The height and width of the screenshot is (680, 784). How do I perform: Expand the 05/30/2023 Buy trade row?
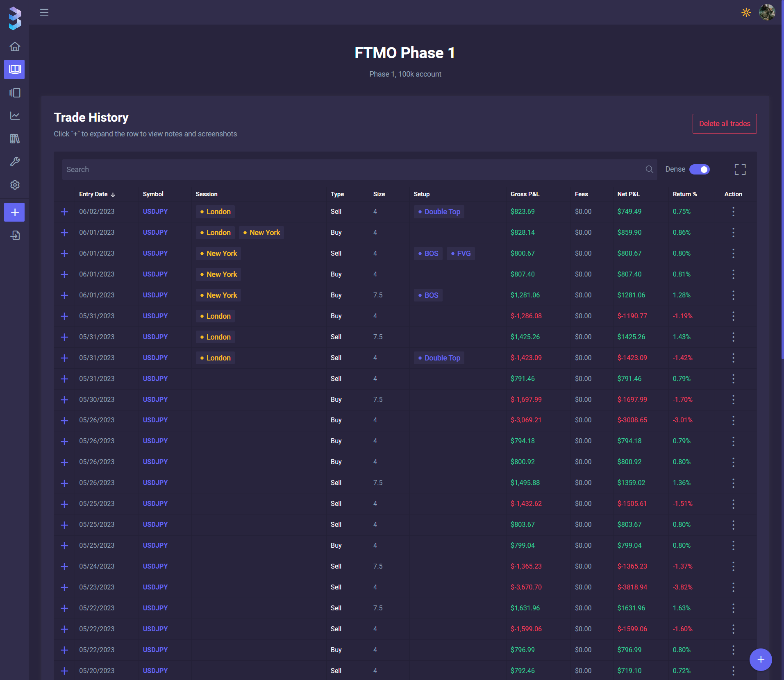64,400
